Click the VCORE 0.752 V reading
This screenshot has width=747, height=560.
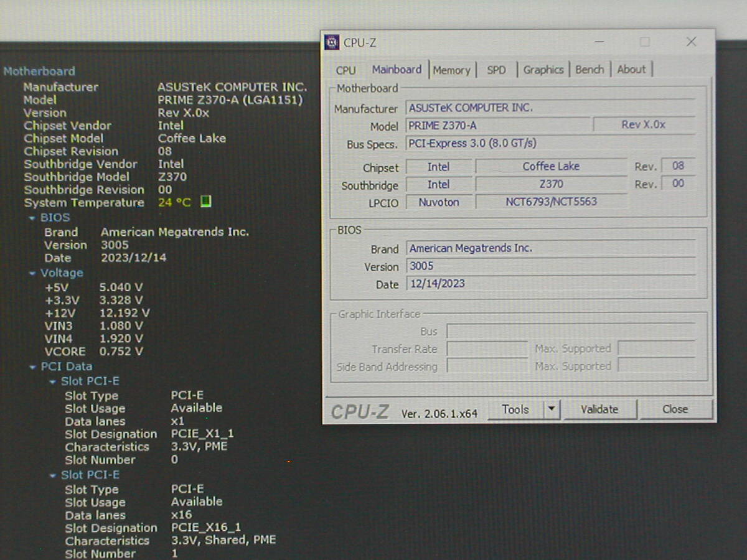click(x=121, y=352)
